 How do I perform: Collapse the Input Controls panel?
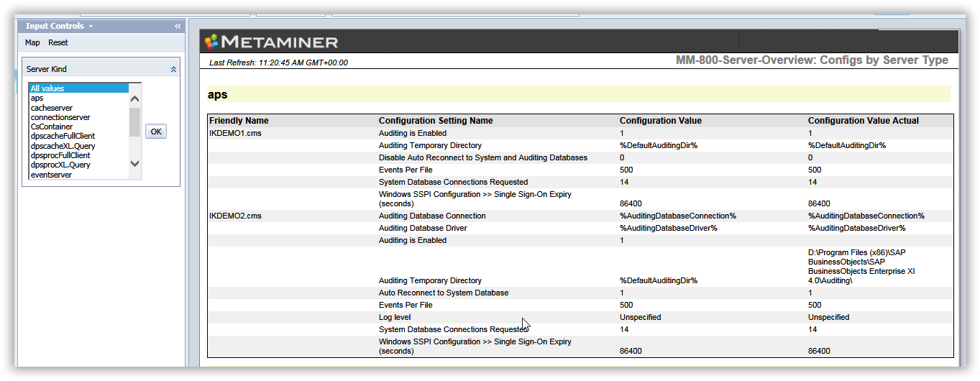point(178,26)
